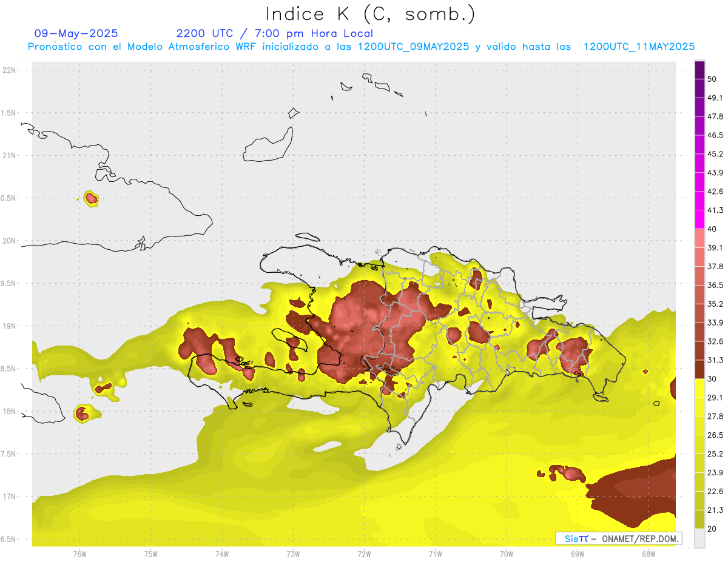Click the colorbar value '47.8'
The image size is (728, 562).
coord(715,116)
